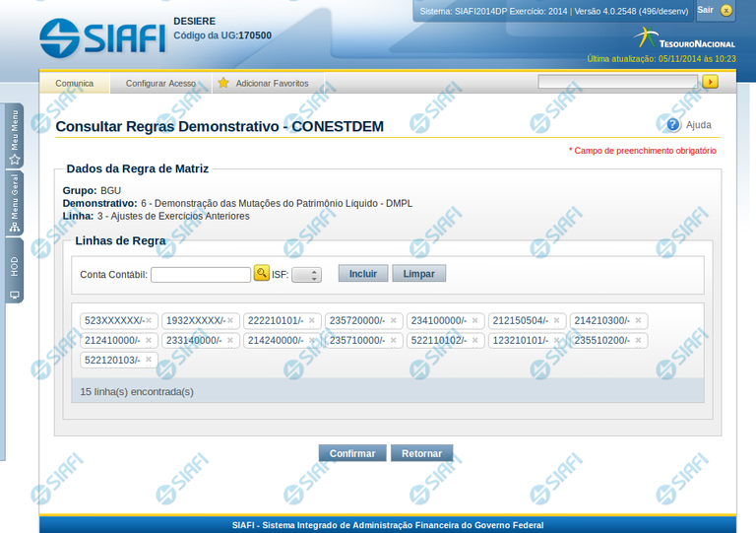Focus the top-right quick search field
The image size is (756, 533).
coord(617,82)
